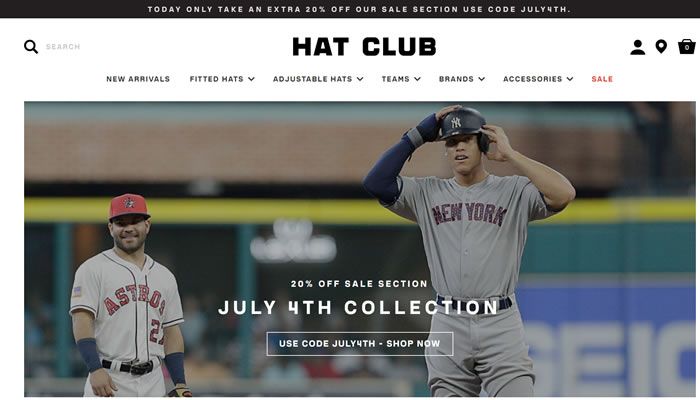
Task: Select the Teams menu label
Action: tap(396, 79)
